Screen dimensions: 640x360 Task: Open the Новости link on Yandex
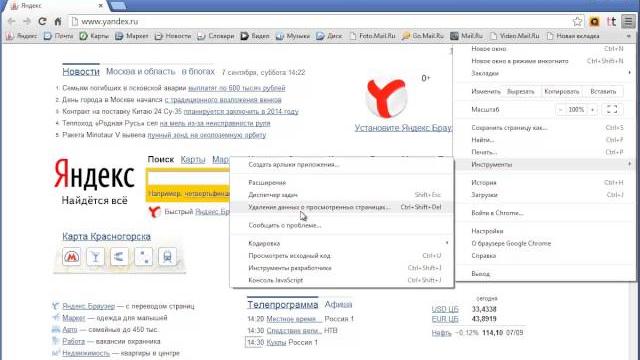(81, 72)
